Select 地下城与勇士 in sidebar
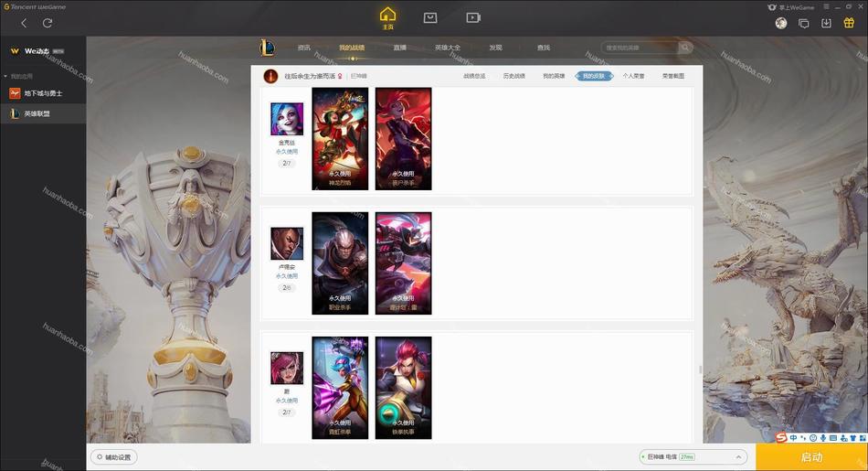 tap(43, 93)
